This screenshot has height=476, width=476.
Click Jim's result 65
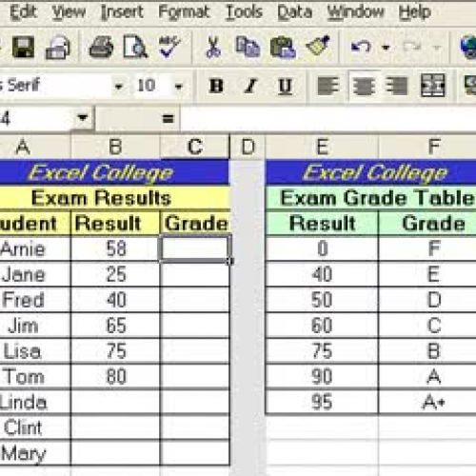click(116, 326)
